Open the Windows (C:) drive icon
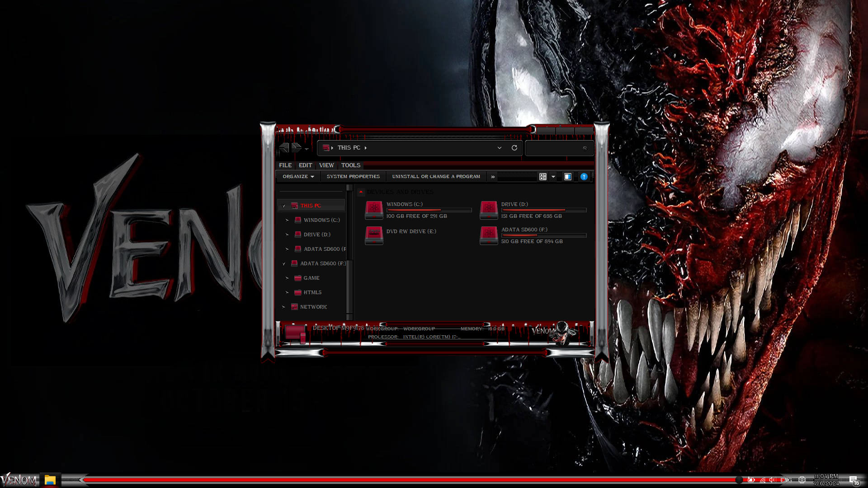This screenshot has width=868, height=488. coord(374,210)
